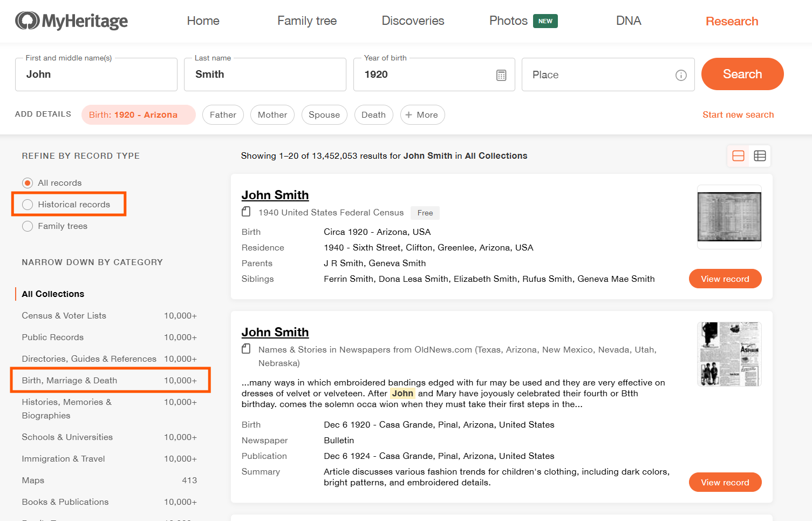The image size is (812, 521).
Task: Open the DNA menu
Action: tap(629, 21)
